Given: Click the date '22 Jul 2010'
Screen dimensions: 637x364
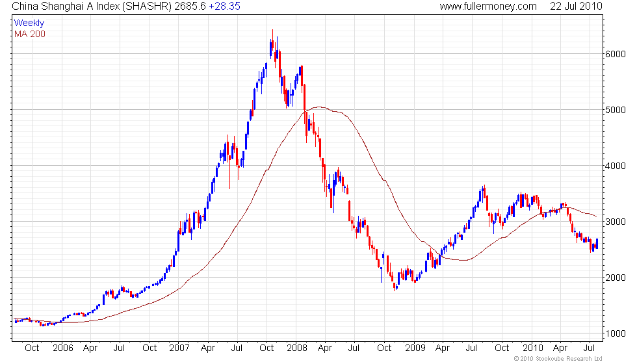Looking at the screenshot, I should point(576,6).
